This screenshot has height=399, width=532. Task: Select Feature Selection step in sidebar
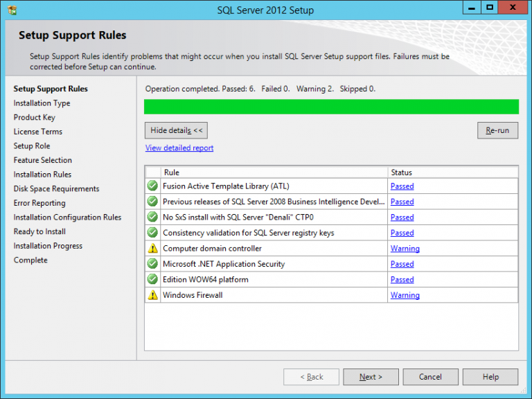point(43,160)
